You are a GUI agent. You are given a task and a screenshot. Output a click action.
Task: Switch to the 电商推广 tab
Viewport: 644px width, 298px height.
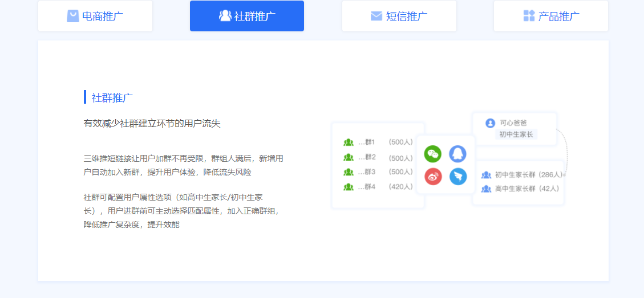tap(95, 16)
